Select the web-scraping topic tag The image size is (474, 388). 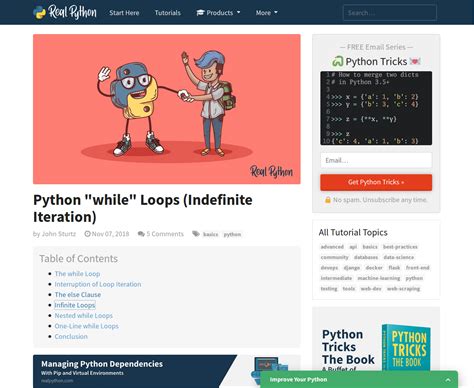(403, 288)
